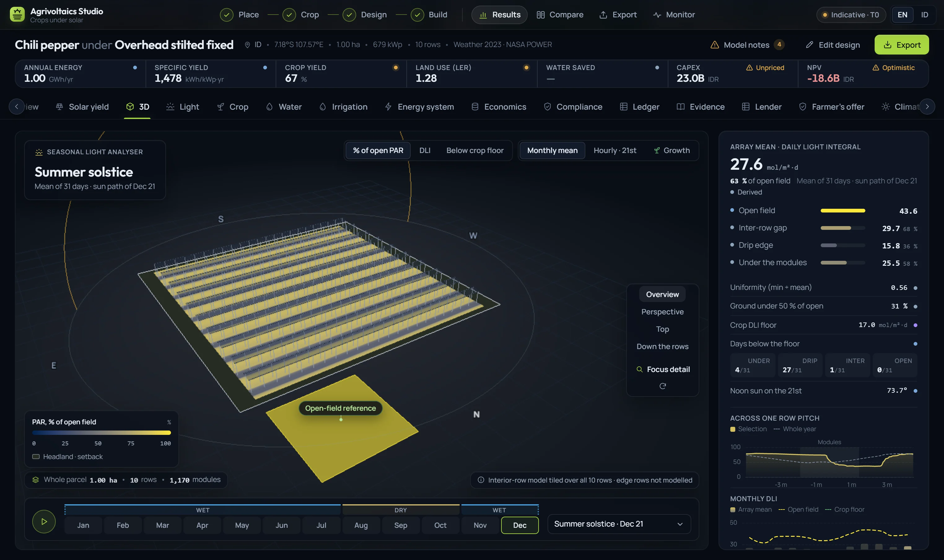The image size is (944, 560).
Task: Open the Farmer's offer tab
Action: tap(831, 107)
